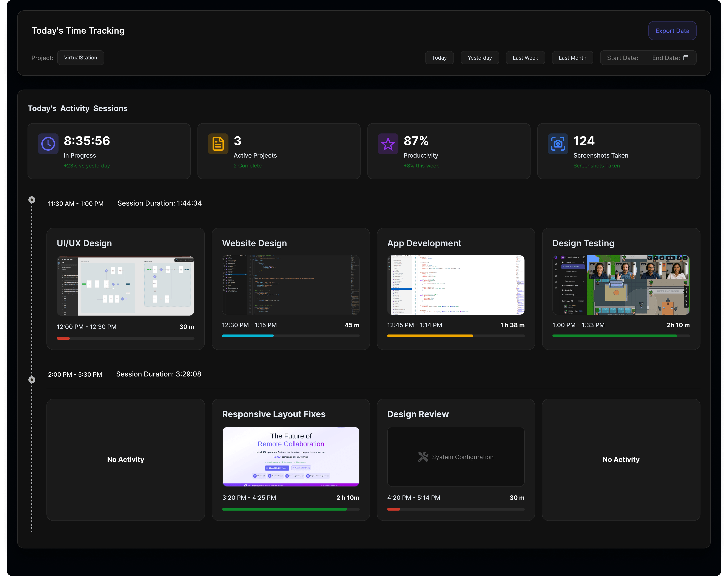Click the 11:30 AM session timeline marker
Viewport: 728px width, 576px height.
(32, 200)
